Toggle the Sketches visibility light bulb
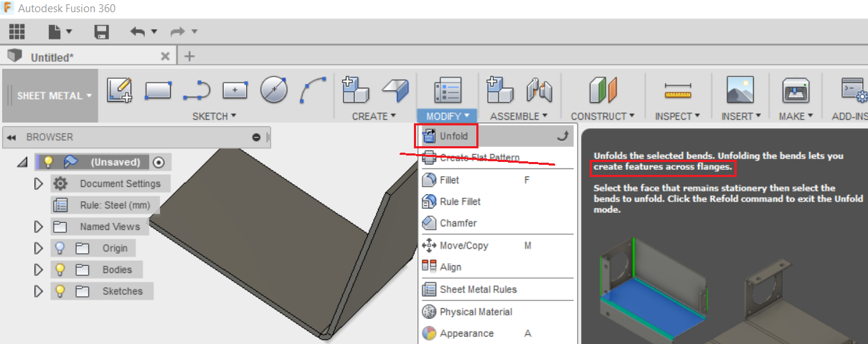Image resolution: width=868 pixels, height=344 pixels. click(x=61, y=291)
